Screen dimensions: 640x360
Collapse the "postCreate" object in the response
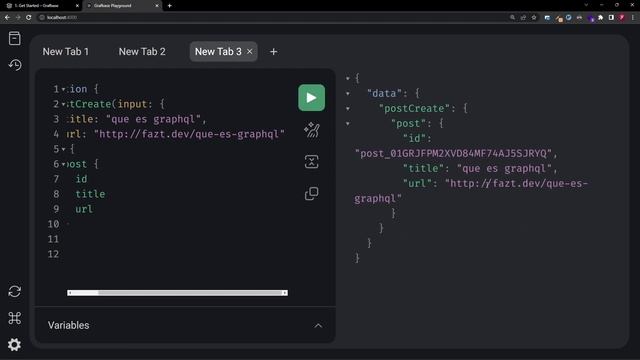pos(348,109)
